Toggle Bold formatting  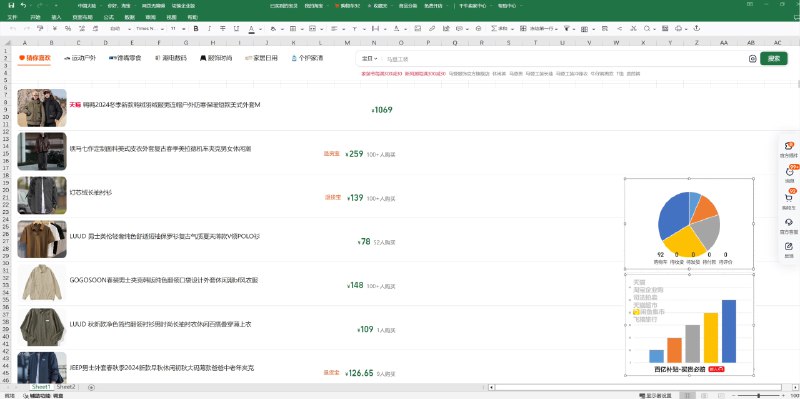pos(196,29)
